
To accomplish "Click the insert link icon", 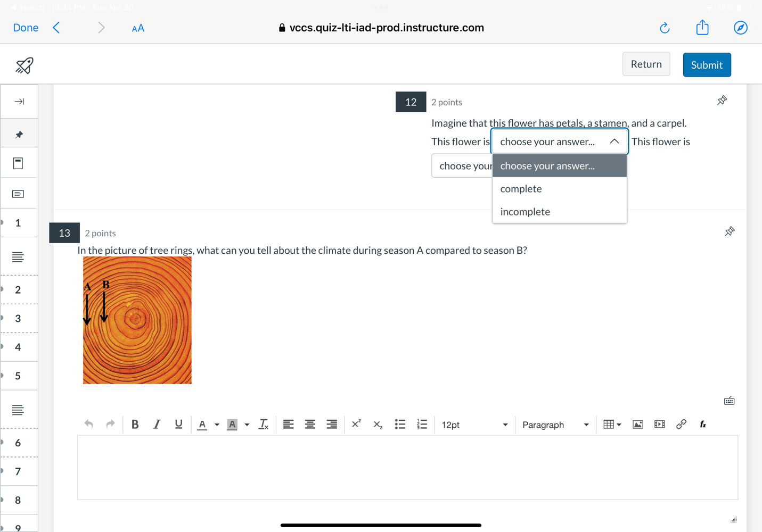I will 681,425.
